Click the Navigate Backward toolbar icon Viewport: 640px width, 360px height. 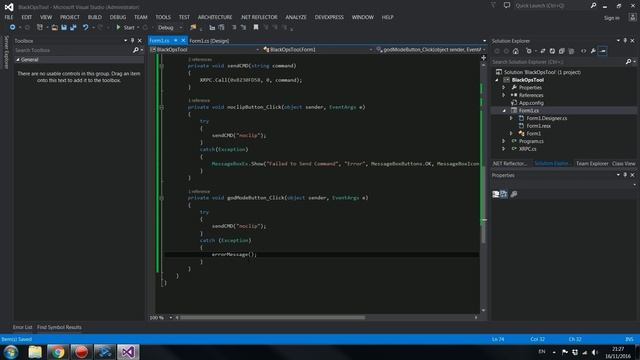point(12,27)
